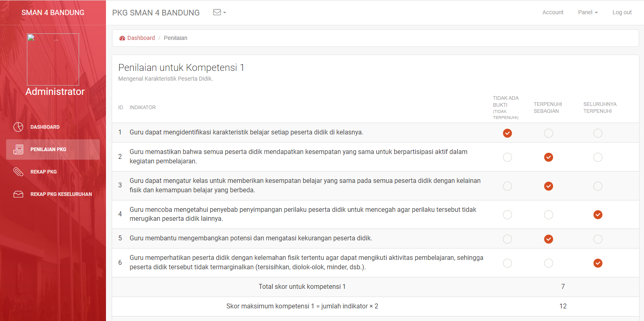Expand the caret next to envelope icon
The width and height of the screenshot is (644, 321).
225,13
